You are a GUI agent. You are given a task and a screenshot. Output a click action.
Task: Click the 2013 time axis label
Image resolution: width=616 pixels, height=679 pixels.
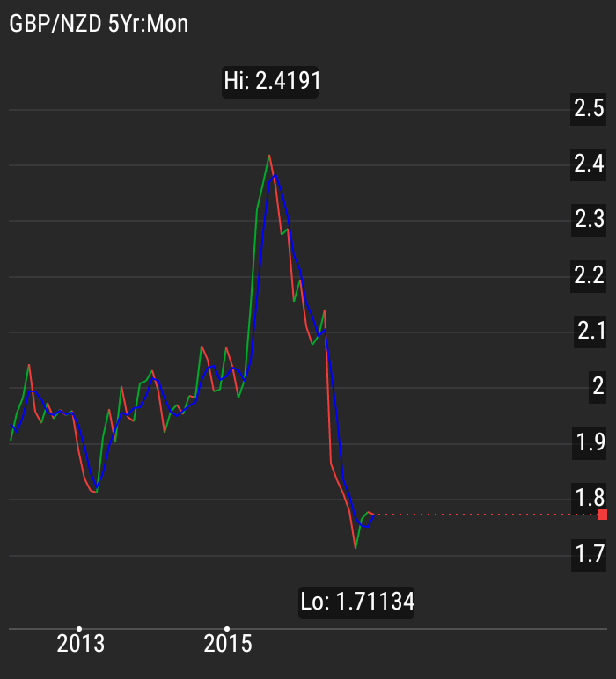click(81, 645)
